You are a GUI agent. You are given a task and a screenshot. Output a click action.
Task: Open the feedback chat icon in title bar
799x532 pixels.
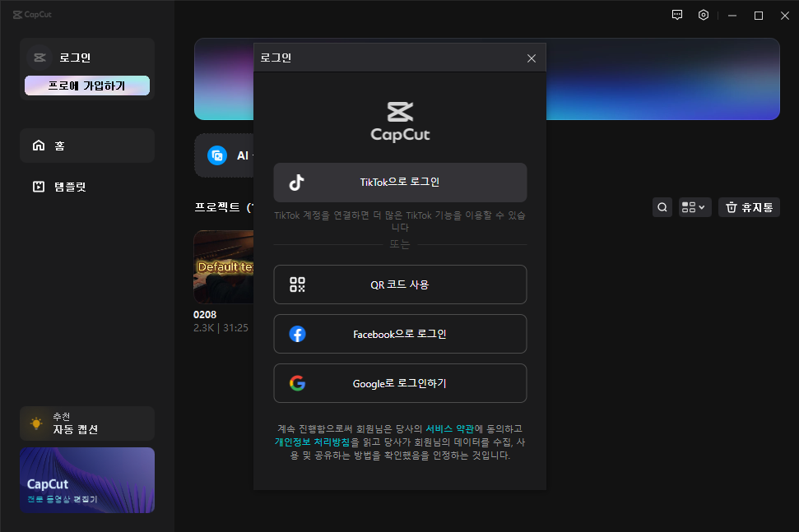point(677,16)
